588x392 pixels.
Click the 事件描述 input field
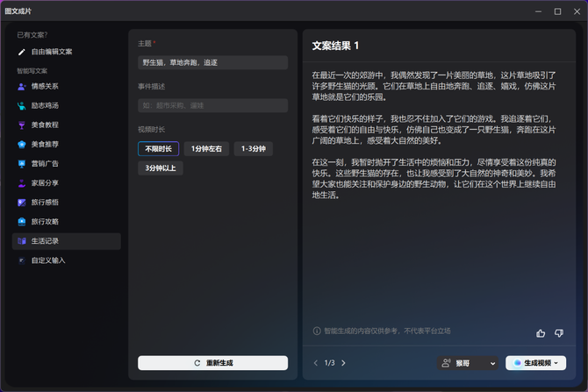click(x=213, y=106)
